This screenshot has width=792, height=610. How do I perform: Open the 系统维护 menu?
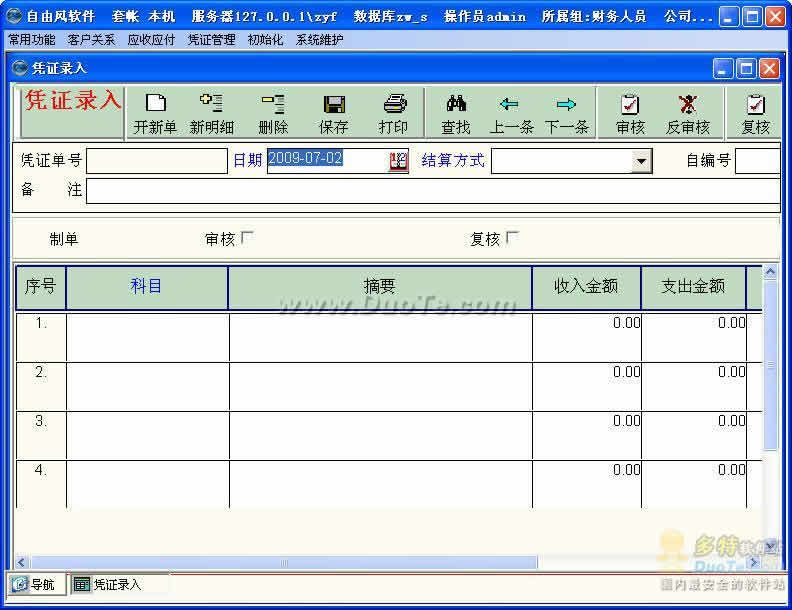point(319,39)
